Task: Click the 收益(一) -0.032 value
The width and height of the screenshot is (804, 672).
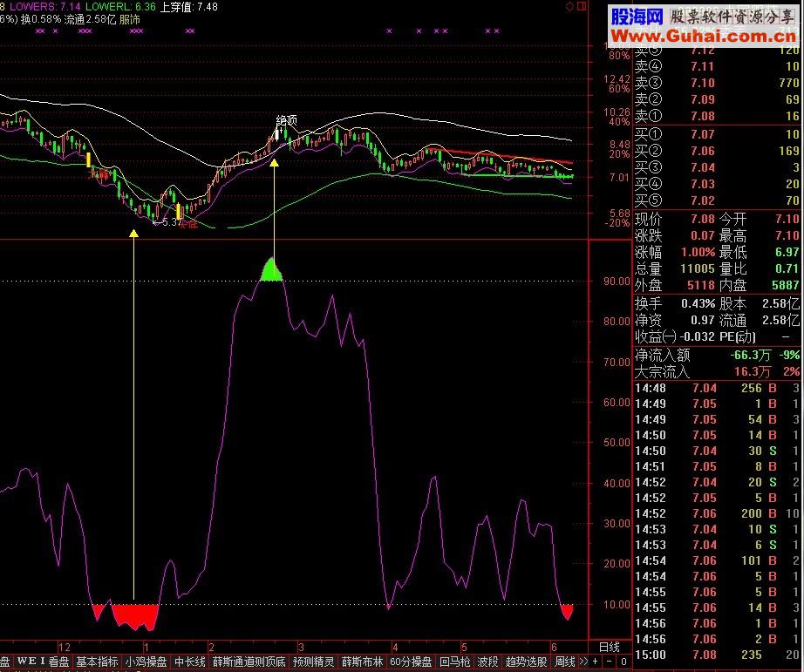Action: (x=697, y=336)
